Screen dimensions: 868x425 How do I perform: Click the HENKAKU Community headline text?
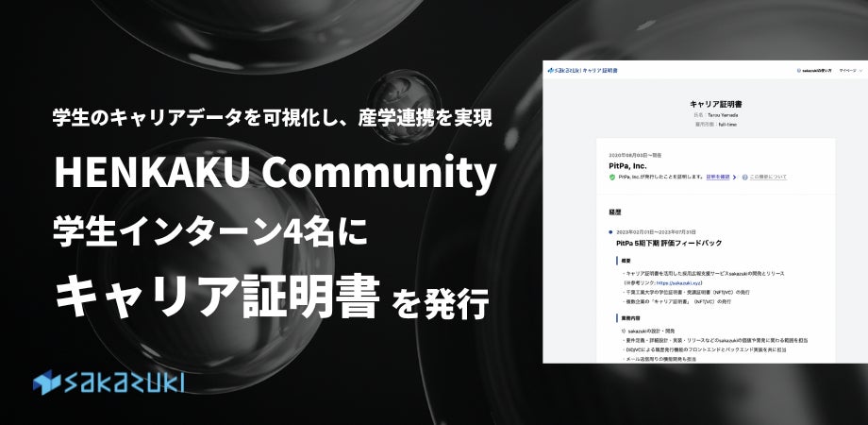point(275,175)
